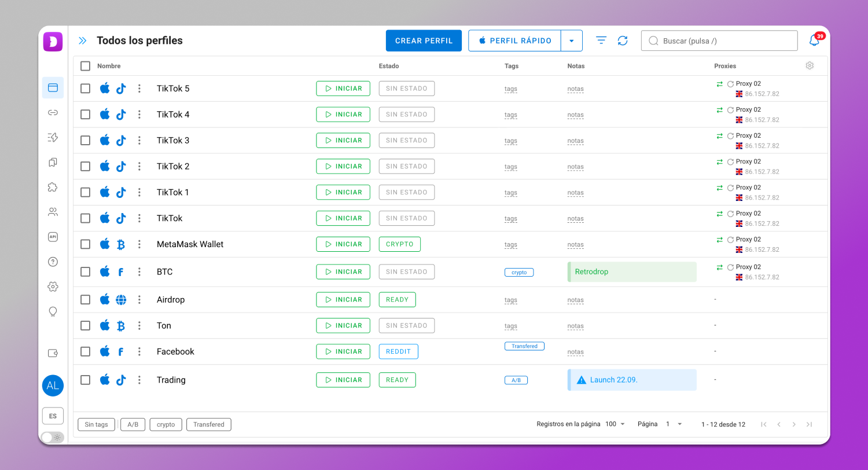
Task: Open the team members sidebar icon
Action: (x=53, y=212)
